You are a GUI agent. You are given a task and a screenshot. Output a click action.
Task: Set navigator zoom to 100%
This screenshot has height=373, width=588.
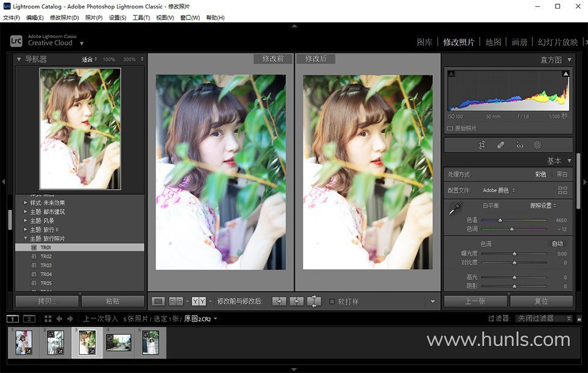109,59
